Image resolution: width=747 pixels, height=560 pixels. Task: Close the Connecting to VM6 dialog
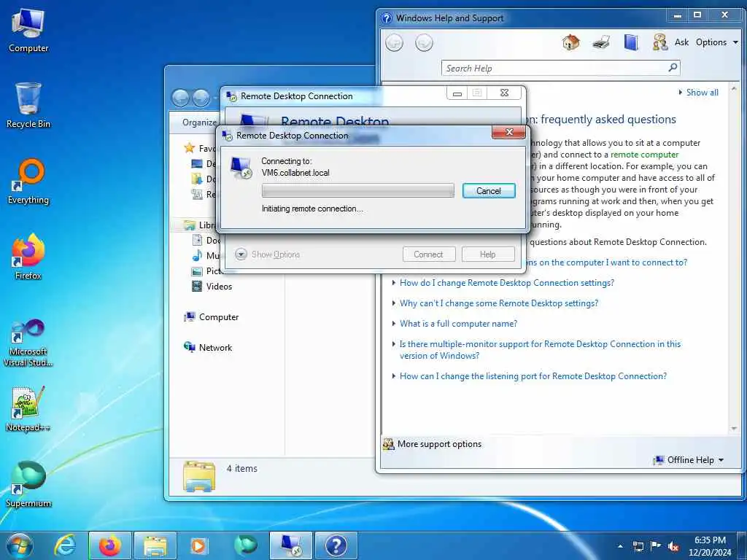click(x=508, y=133)
